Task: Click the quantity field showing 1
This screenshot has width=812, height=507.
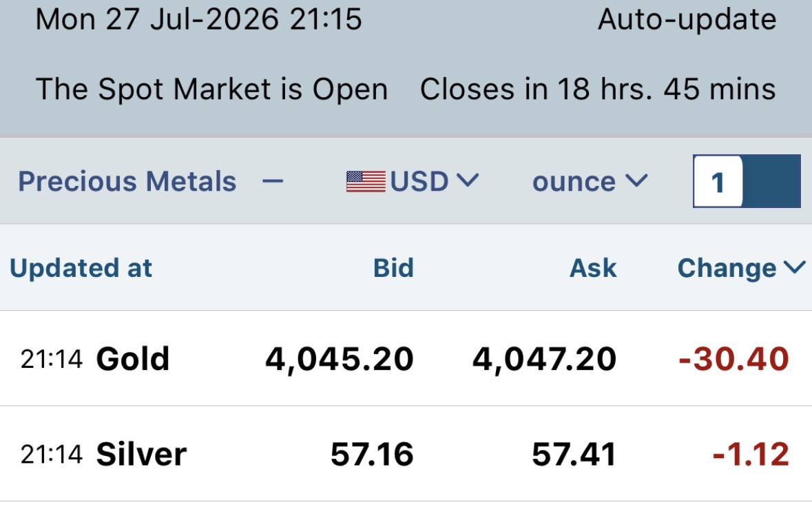Action: [718, 181]
